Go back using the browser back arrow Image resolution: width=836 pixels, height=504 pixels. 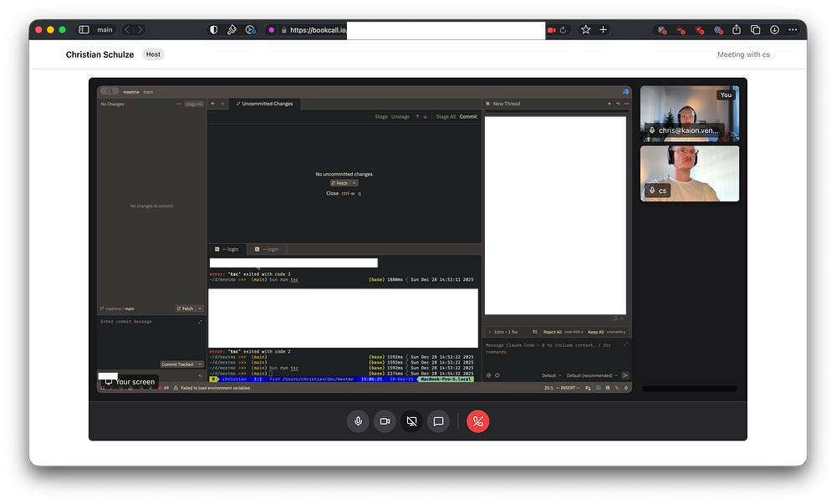(x=128, y=29)
